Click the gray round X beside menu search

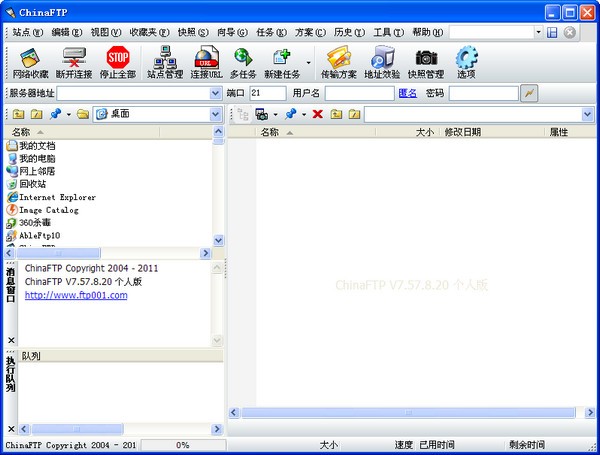pos(570,33)
